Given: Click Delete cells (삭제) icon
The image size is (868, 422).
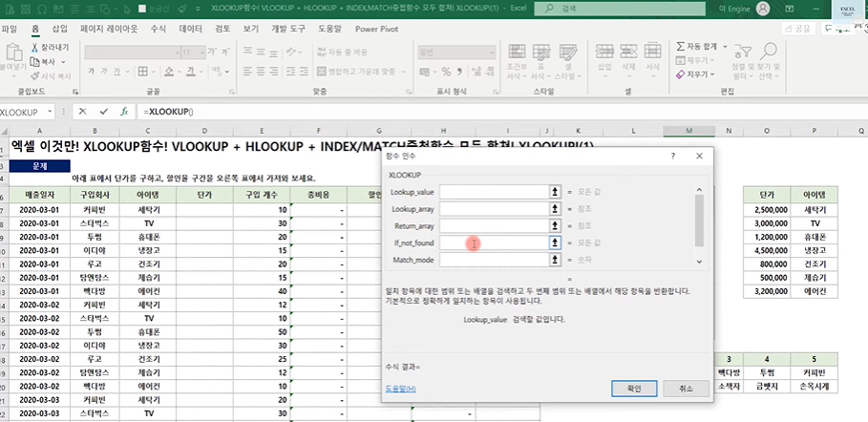Looking at the screenshot, I should (629, 52).
